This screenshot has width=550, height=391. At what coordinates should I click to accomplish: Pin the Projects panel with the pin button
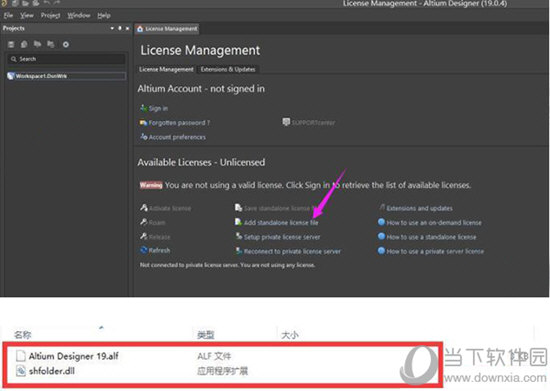(x=120, y=28)
